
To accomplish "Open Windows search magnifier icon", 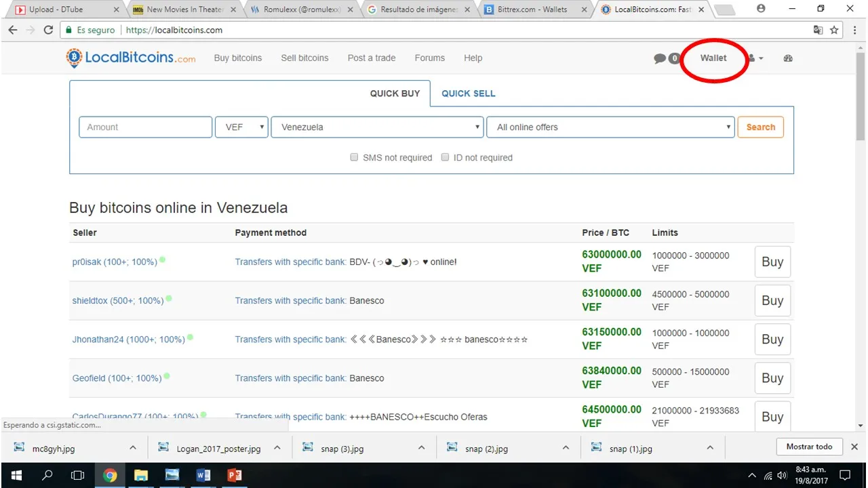I will [47, 475].
